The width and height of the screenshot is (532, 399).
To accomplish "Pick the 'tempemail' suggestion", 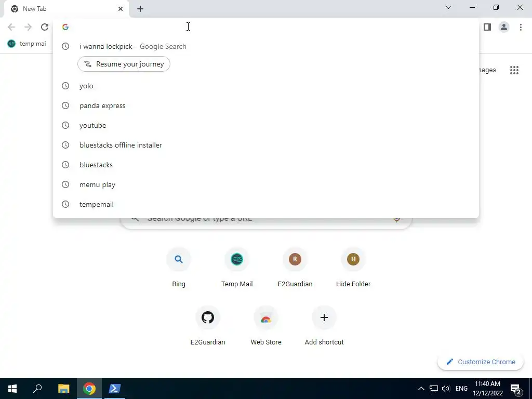I will pyautogui.click(x=265, y=204).
